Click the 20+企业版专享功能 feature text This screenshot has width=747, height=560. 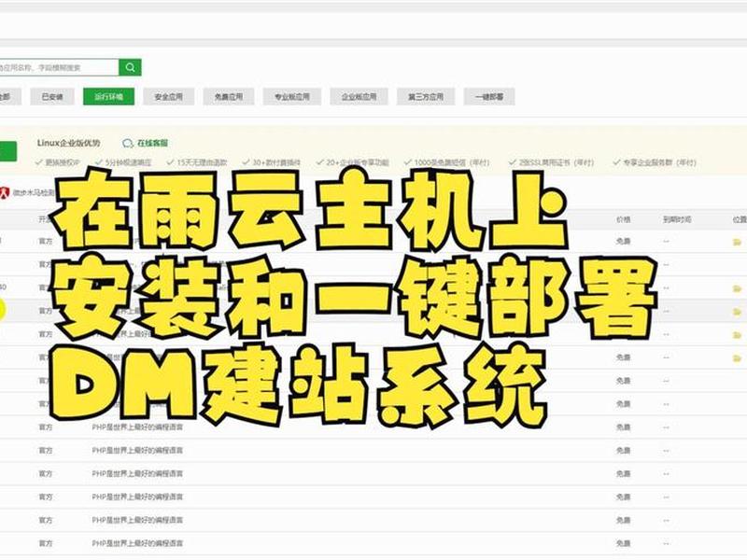358,162
